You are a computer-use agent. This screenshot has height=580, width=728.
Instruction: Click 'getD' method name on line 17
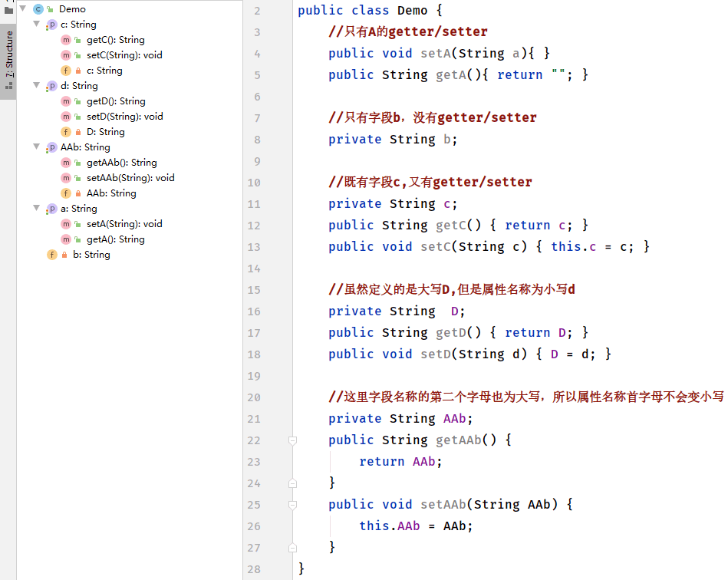coord(451,332)
